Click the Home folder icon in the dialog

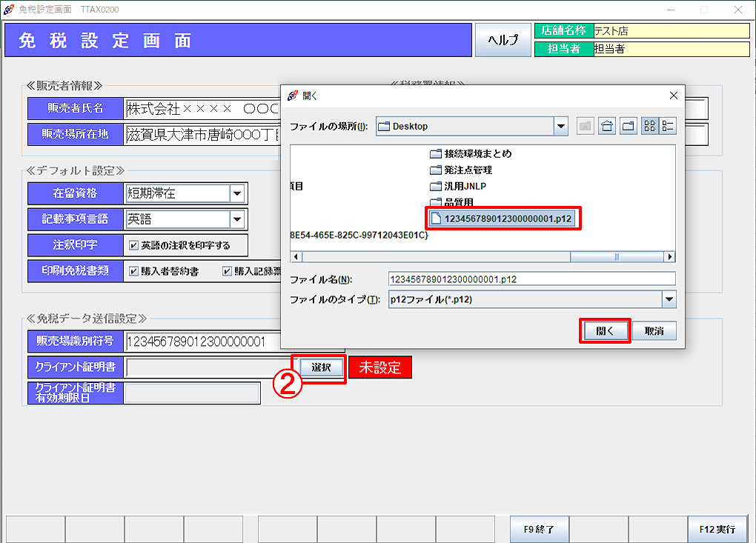pyautogui.click(x=606, y=126)
